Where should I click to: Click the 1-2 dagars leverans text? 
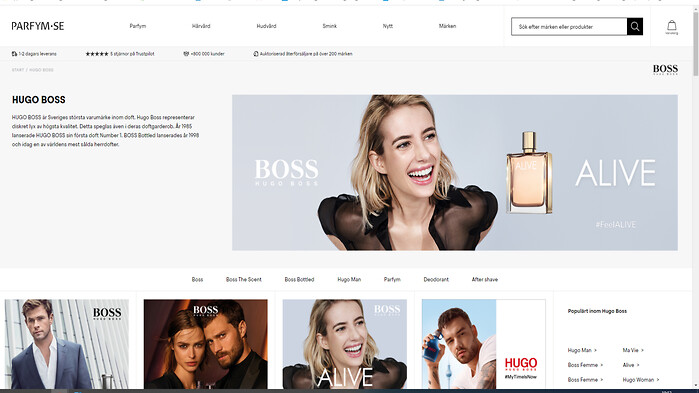(x=37, y=54)
